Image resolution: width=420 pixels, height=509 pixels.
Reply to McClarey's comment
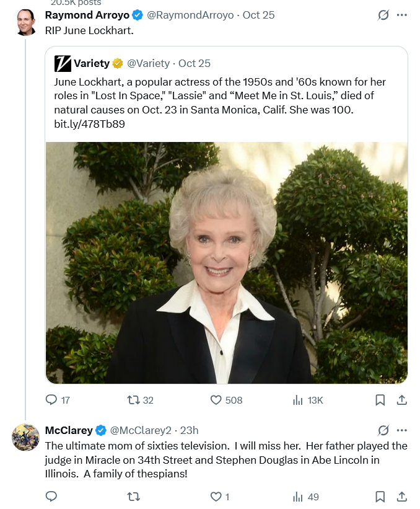52,496
